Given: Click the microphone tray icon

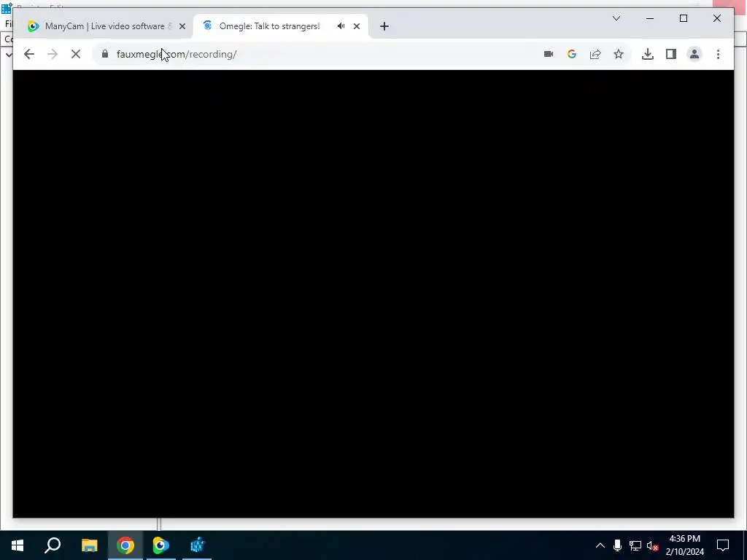Looking at the screenshot, I should click(617, 545).
